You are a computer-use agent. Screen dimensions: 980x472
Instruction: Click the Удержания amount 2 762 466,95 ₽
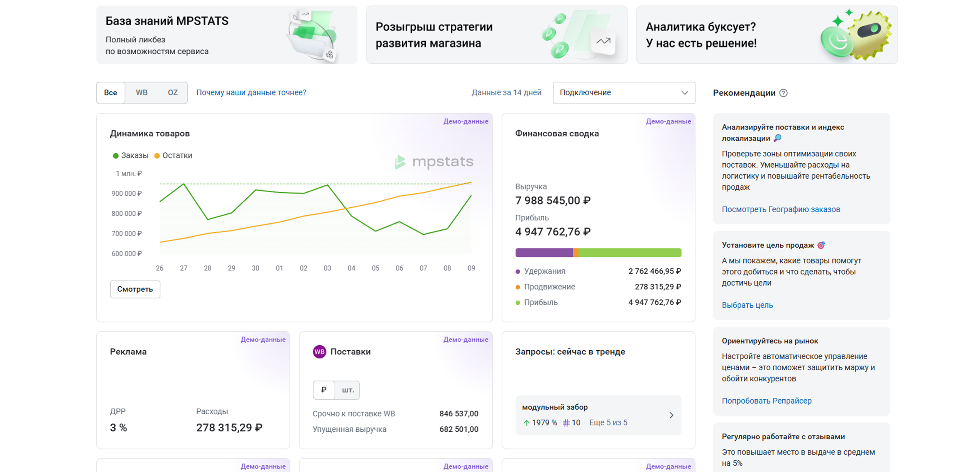(x=655, y=272)
